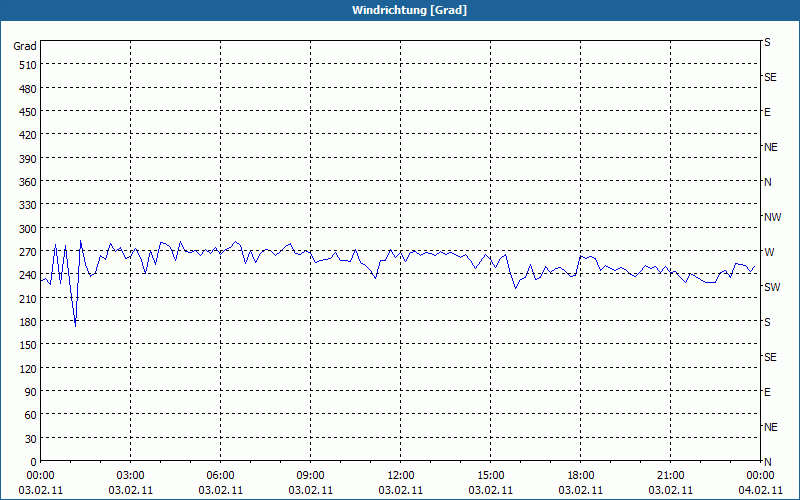Select the 330 degree axis label
The height and width of the screenshot is (500, 800).
coord(28,206)
